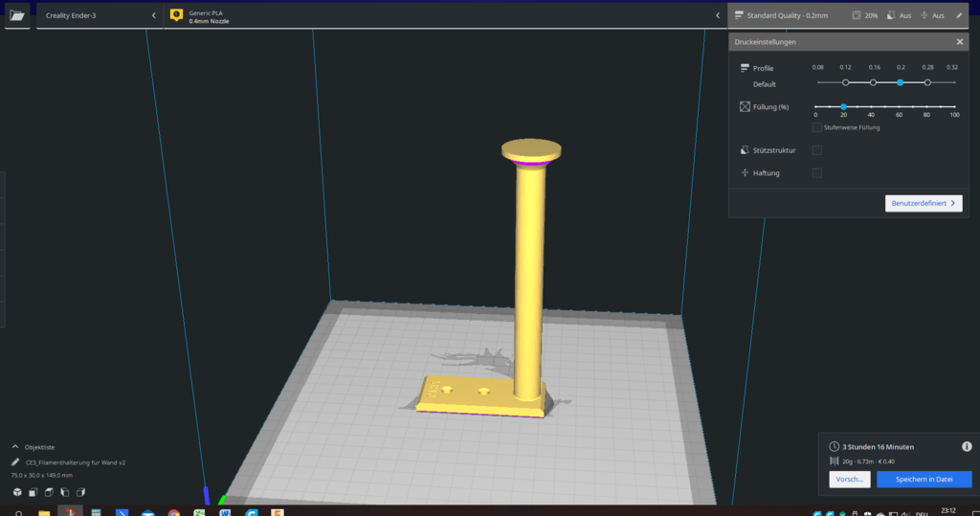Switch to the 3D perspective view cube icon
The image size is (980, 516).
[x=16, y=492]
